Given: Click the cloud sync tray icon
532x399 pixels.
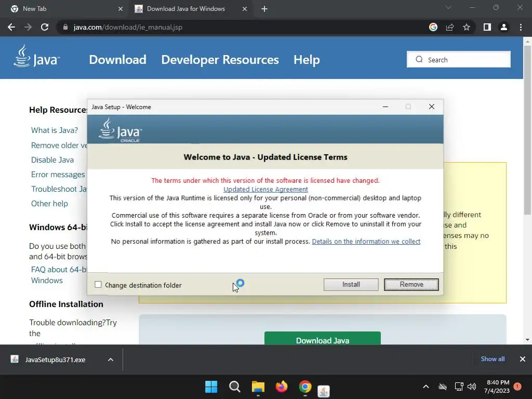Looking at the screenshot, I should 443,387.
